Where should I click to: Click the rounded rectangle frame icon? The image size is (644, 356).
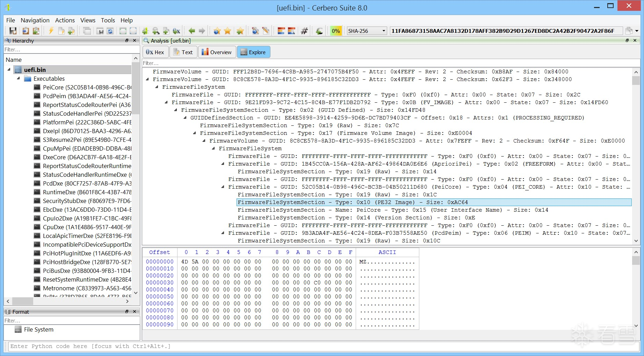[123, 31]
